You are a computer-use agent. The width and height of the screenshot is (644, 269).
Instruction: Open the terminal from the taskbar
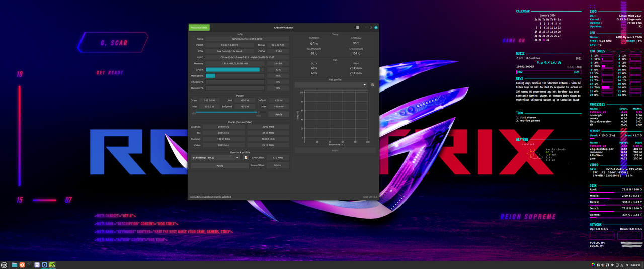(x=29, y=265)
